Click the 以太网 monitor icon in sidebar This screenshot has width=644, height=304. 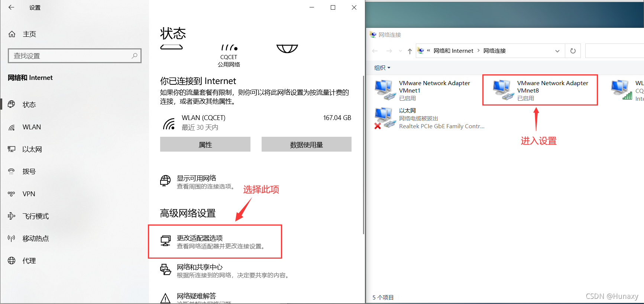point(12,149)
